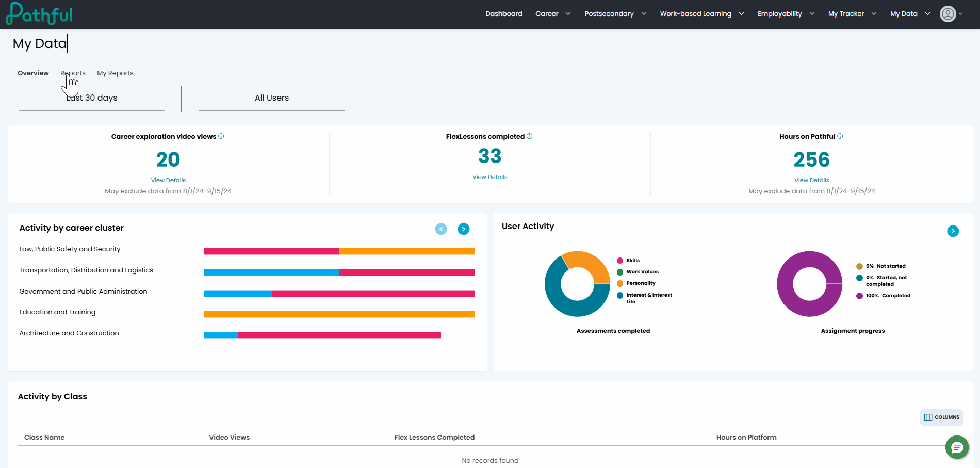Image resolution: width=980 pixels, height=468 pixels.
Task: Advance User Activity charts with next arrow
Action: tap(953, 231)
